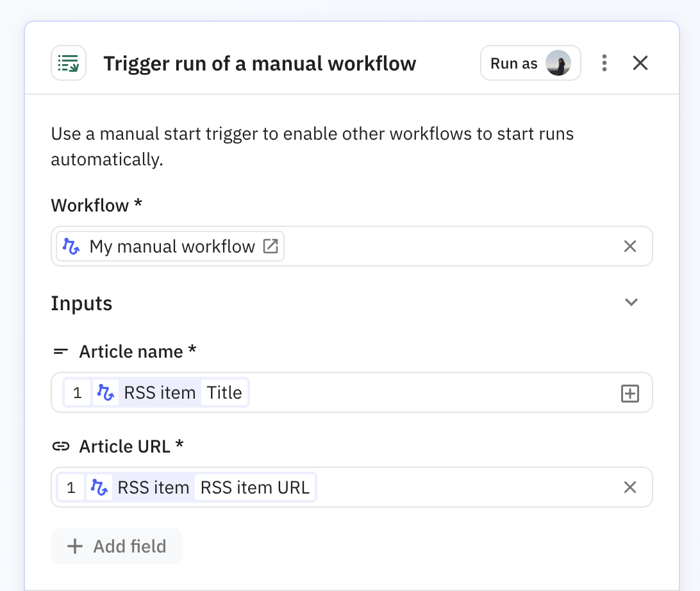
Task: Close the trigger workflow panel
Action: (640, 63)
